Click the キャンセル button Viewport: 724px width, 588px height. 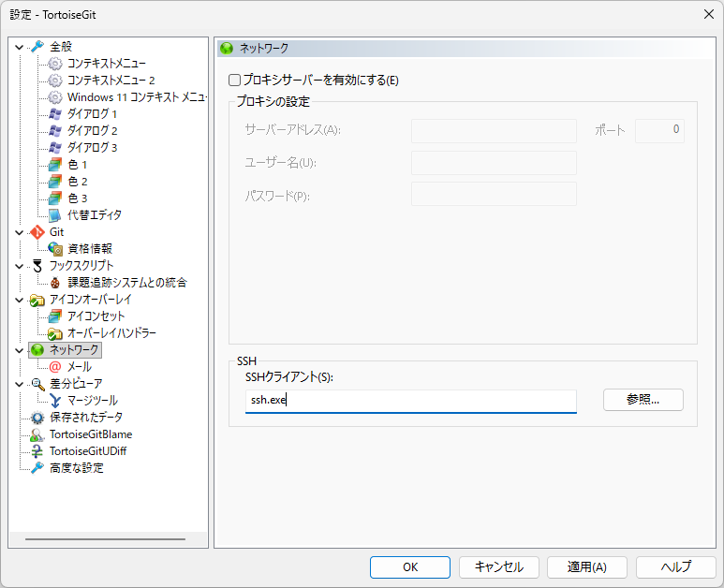tap(498, 567)
